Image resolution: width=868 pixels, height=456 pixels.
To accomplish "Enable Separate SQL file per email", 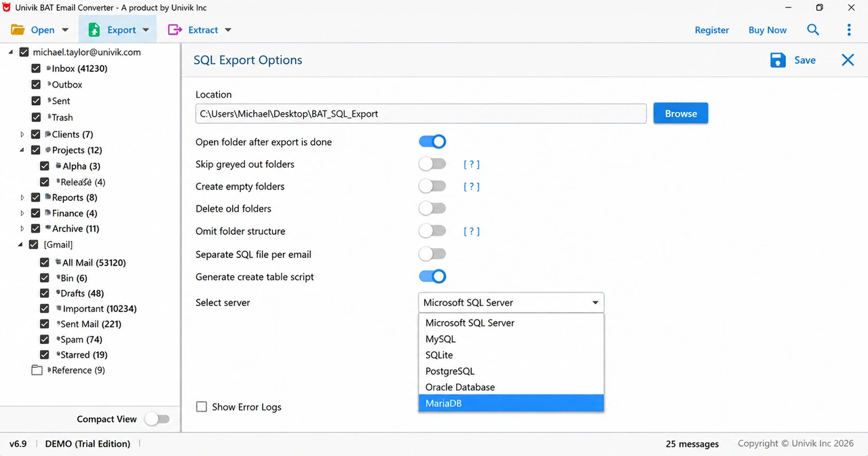I will (432, 254).
